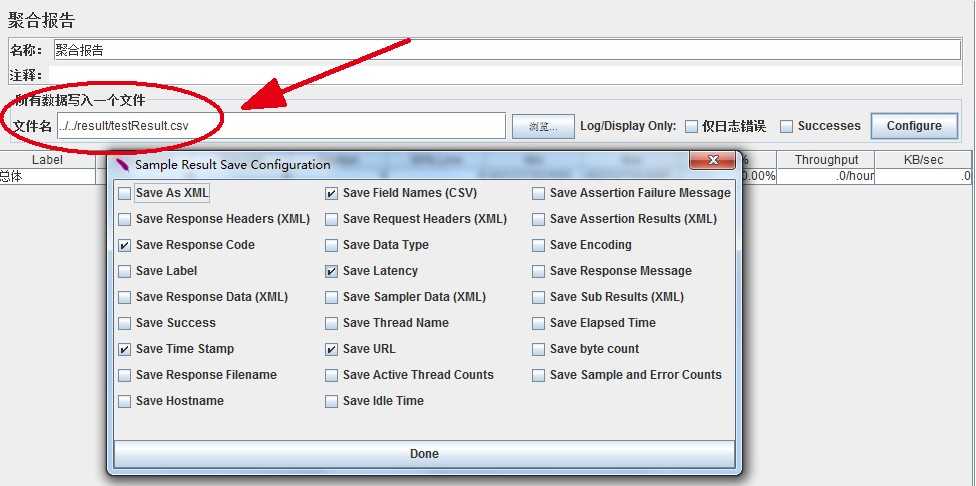Toggle the 仅日志错误 checkbox
976x486 pixels.
click(691, 126)
